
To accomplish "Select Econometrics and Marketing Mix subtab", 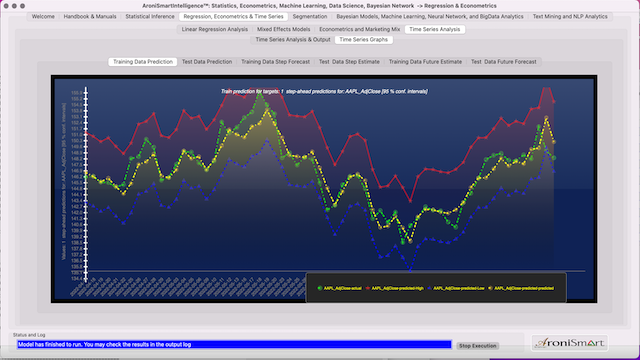I will (x=360, y=29).
